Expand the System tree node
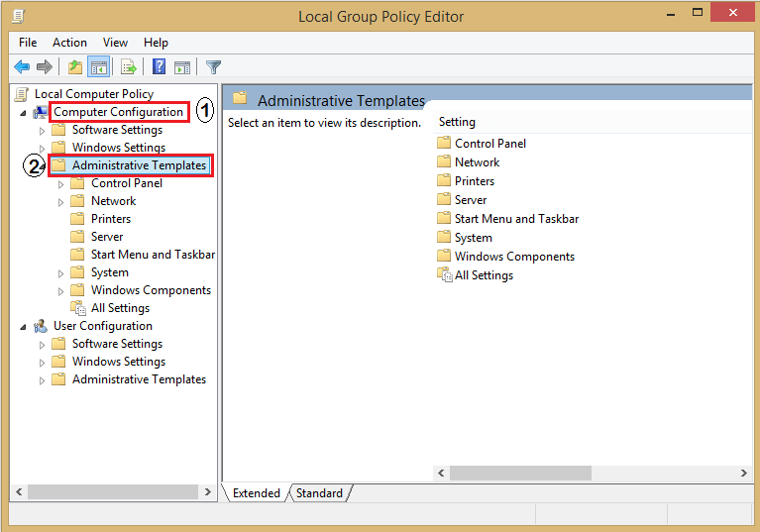This screenshot has width=760, height=532. [x=60, y=273]
